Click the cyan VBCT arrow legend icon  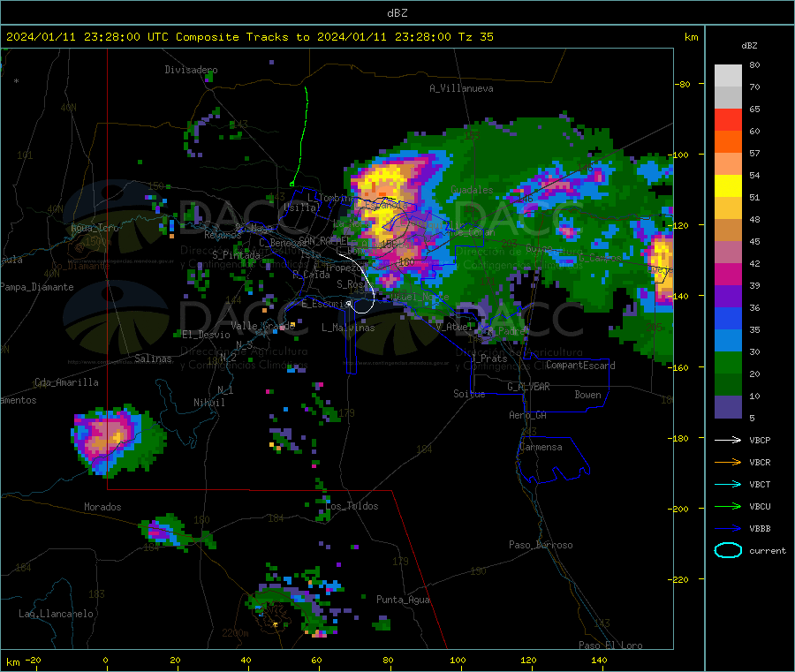point(728,484)
